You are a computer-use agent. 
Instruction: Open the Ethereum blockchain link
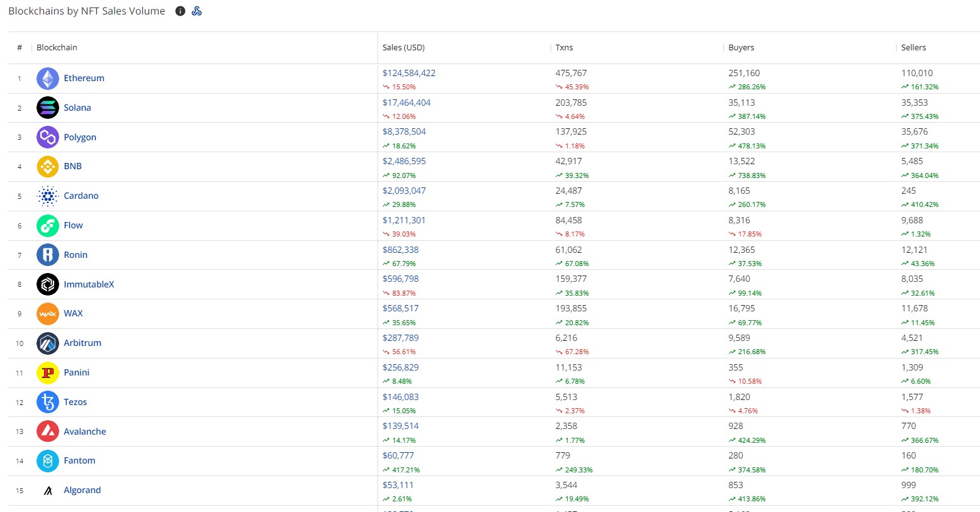(84, 78)
